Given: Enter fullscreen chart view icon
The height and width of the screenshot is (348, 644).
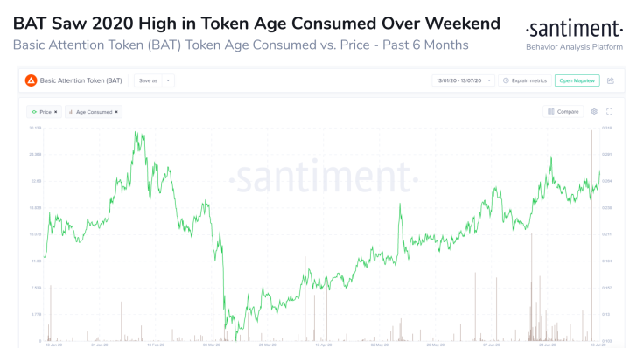Looking at the screenshot, I should [610, 112].
